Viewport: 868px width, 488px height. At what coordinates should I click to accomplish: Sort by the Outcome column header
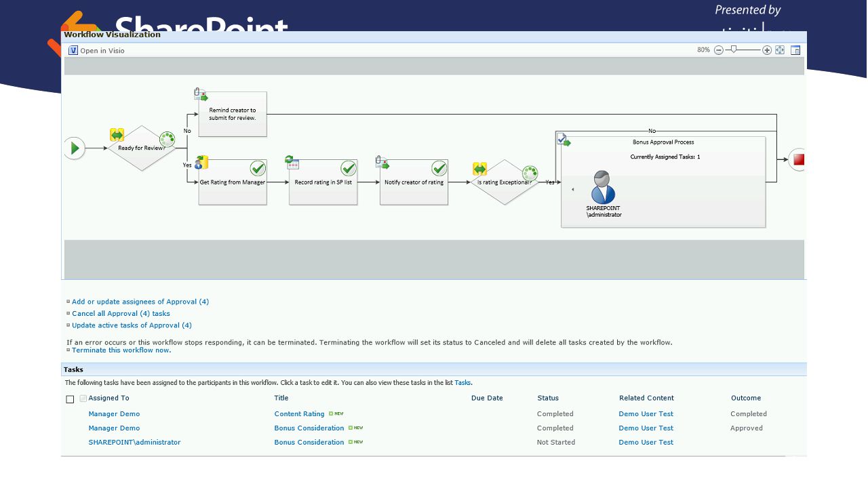tap(746, 399)
